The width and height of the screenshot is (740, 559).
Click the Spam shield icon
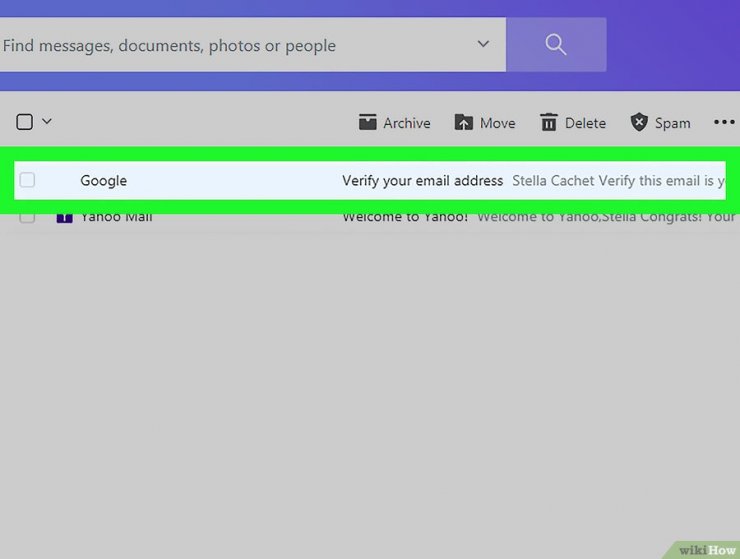[x=639, y=122]
